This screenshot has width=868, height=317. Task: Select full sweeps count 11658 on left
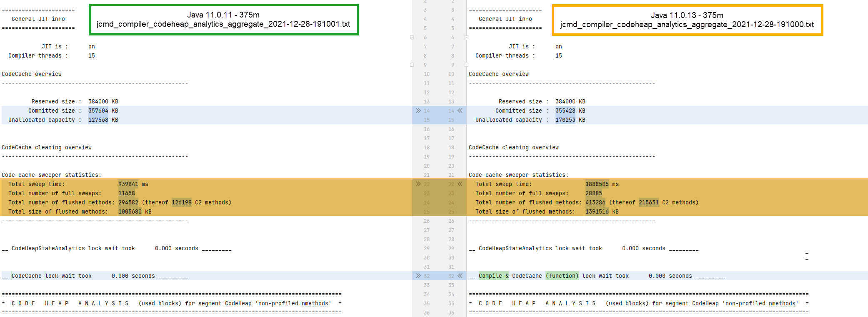(x=127, y=193)
